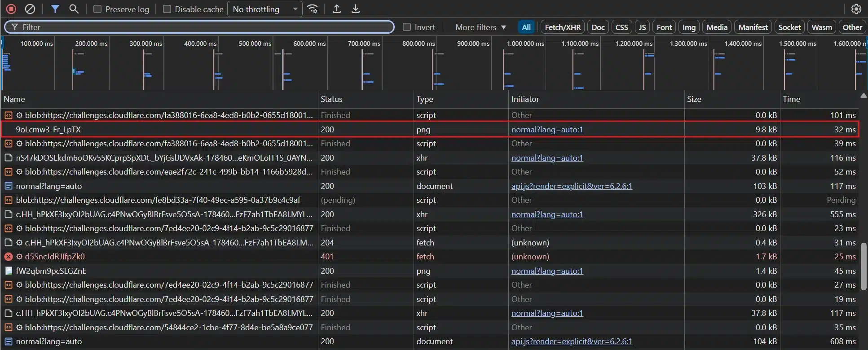Click document icon of normal?lang=auto 117 ms row
Screen dimensions: 868x350
[9, 186]
